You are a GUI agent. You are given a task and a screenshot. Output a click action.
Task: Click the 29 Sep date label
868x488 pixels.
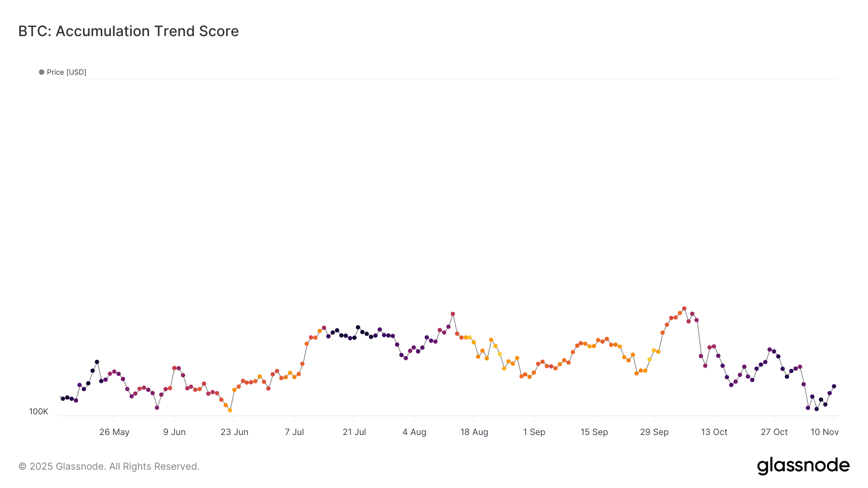point(654,432)
